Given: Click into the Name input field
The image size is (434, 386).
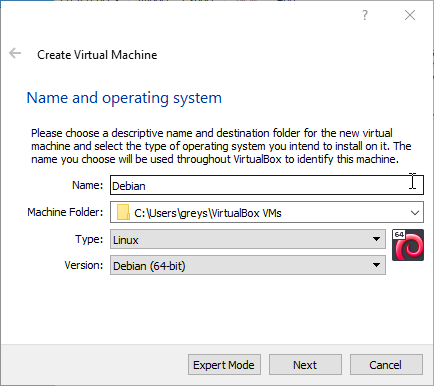Looking at the screenshot, I should point(267,185).
